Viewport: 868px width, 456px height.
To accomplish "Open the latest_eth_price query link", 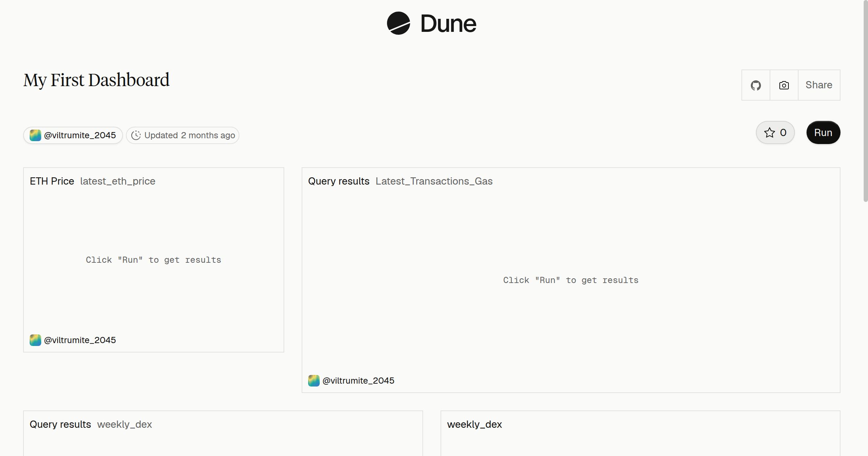I will point(118,181).
